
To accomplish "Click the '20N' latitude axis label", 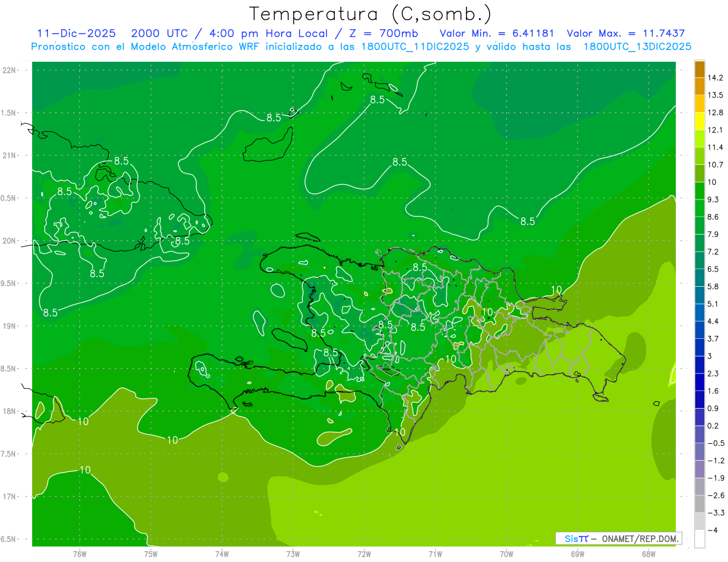I will [x=9, y=241].
